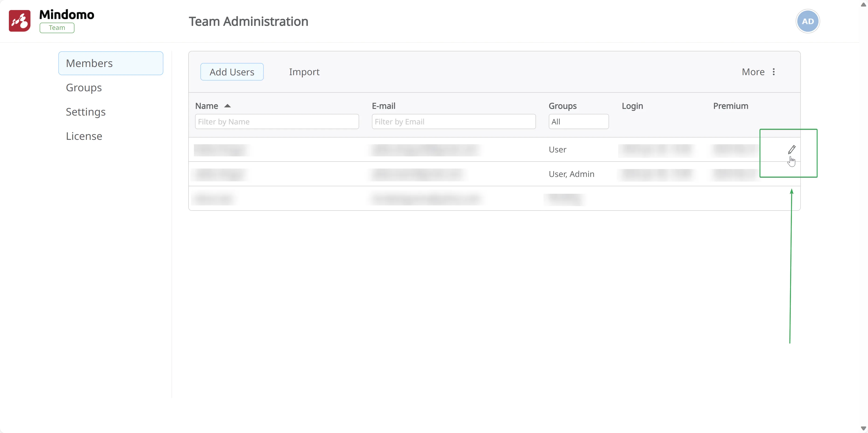Click the Import button
This screenshot has height=433, width=868.
pyautogui.click(x=304, y=72)
